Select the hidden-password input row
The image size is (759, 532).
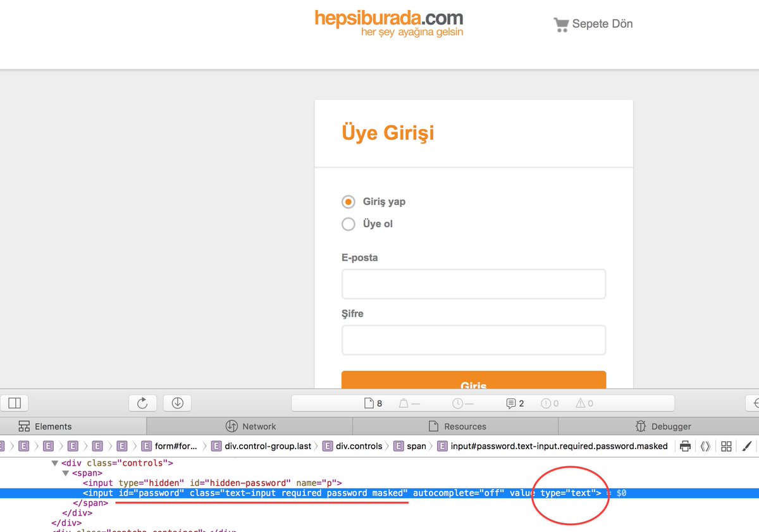[379, 483]
